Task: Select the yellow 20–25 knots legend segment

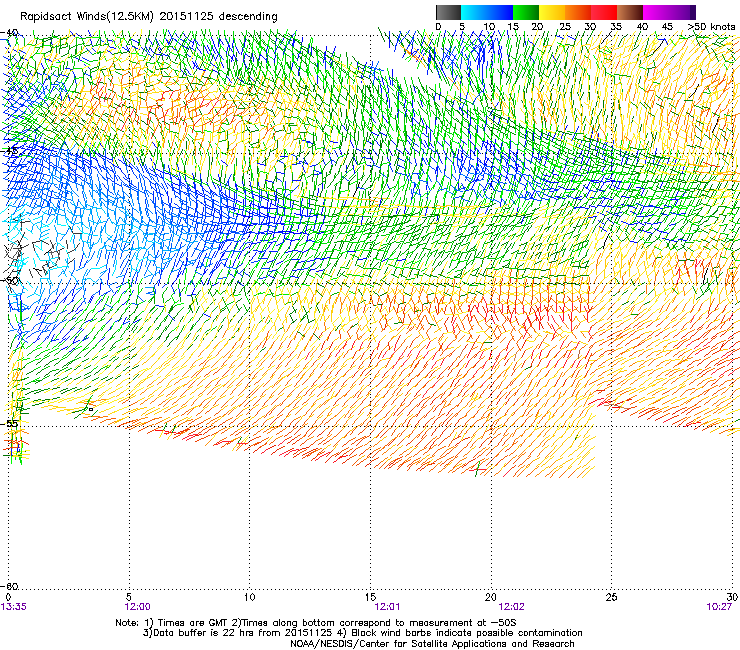Action: [x=552, y=12]
